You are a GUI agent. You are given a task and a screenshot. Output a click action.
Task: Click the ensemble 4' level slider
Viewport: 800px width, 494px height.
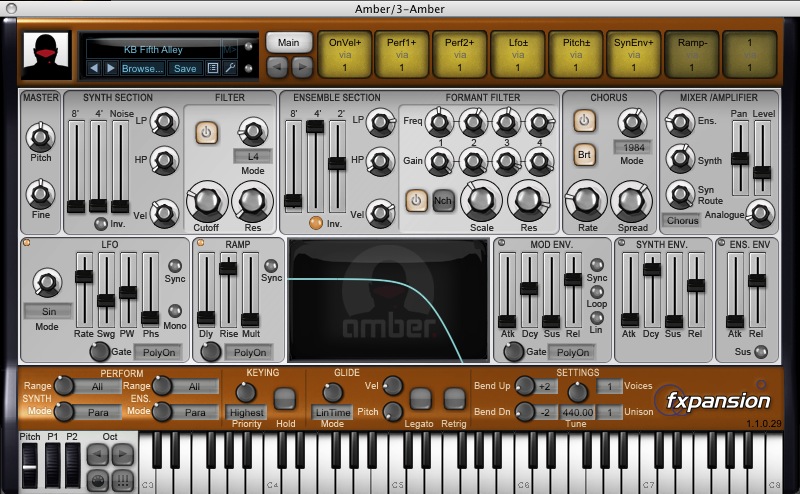315,166
